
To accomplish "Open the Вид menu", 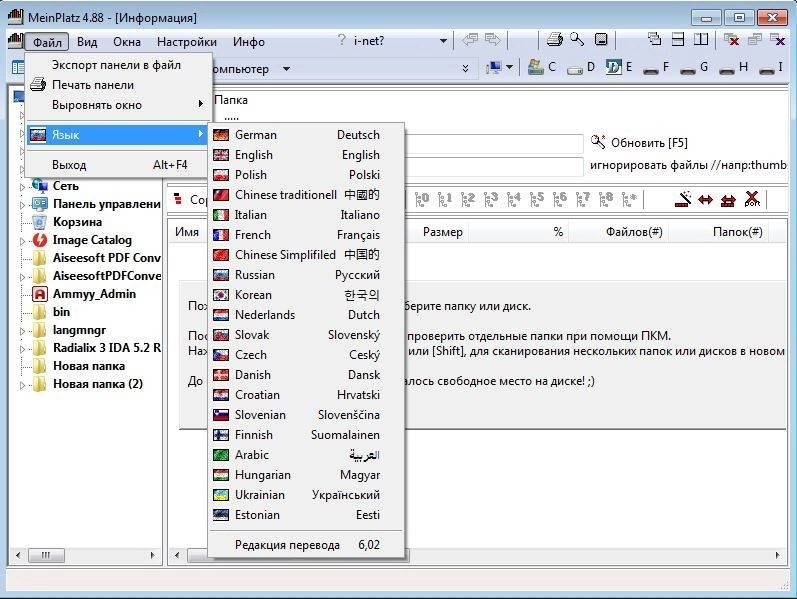I will [87, 42].
